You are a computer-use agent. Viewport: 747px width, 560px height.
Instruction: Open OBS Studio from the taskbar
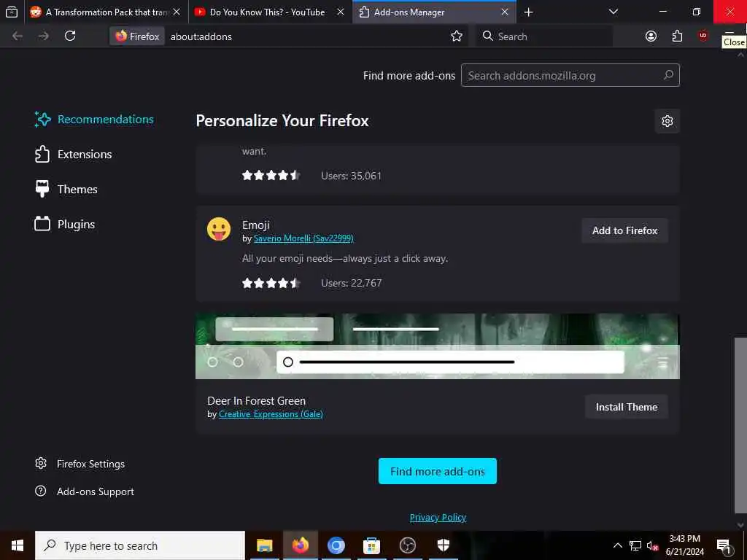point(407,545)
